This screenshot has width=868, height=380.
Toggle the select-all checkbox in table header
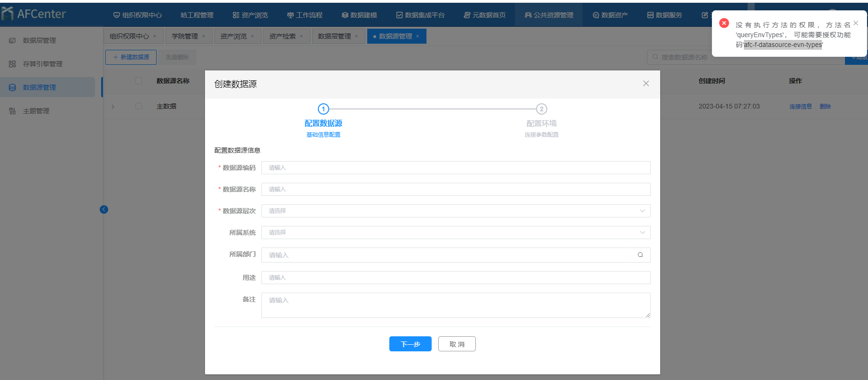(139, 81)
